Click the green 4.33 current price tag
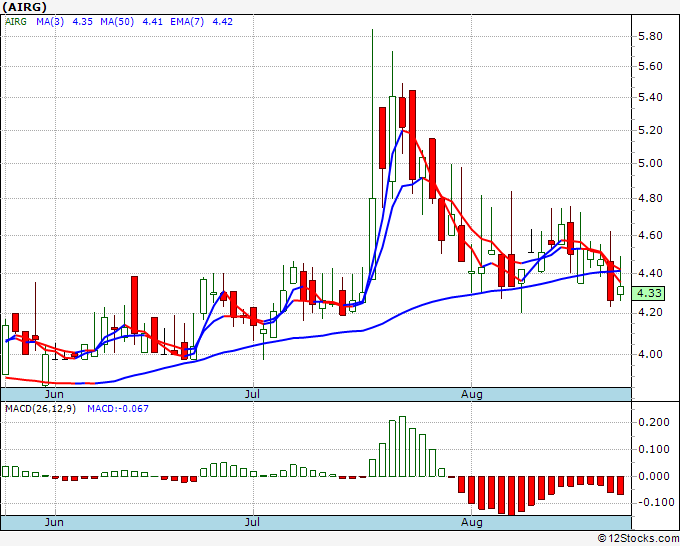This screenshot has height=546, width=680. pyautogui.click(x=651, y=293)
